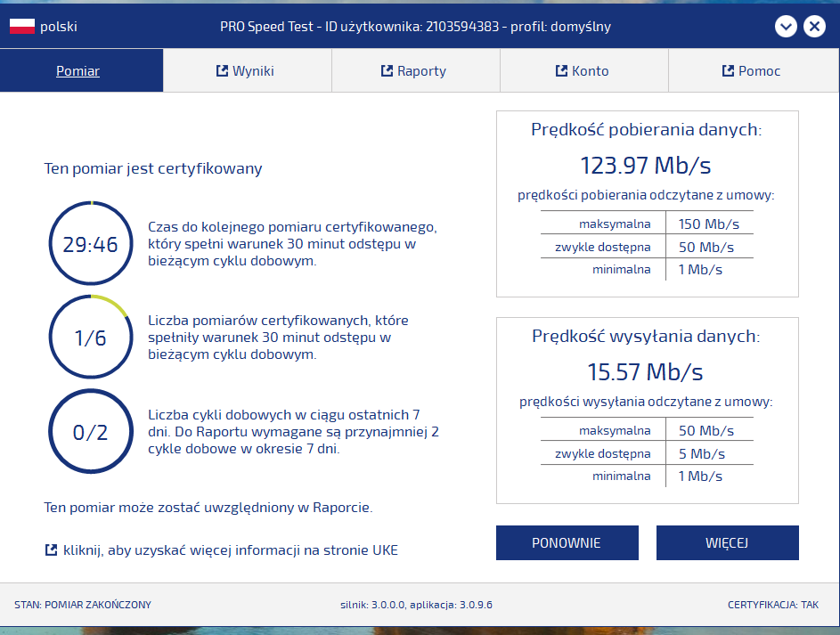Click the 0/2 daily cycles ring
The height and width of the screenshot is (635, 840).
click(x=90, y=431)
